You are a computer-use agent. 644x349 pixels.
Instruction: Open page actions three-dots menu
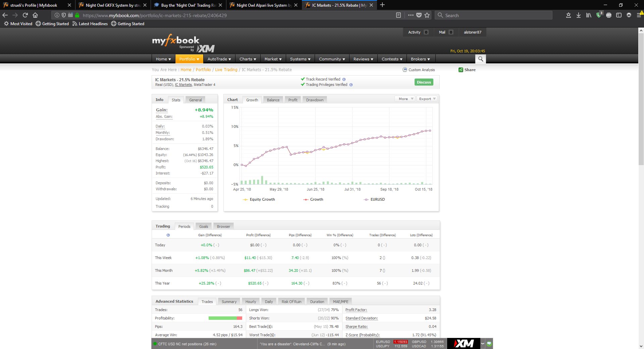point(411,15)
